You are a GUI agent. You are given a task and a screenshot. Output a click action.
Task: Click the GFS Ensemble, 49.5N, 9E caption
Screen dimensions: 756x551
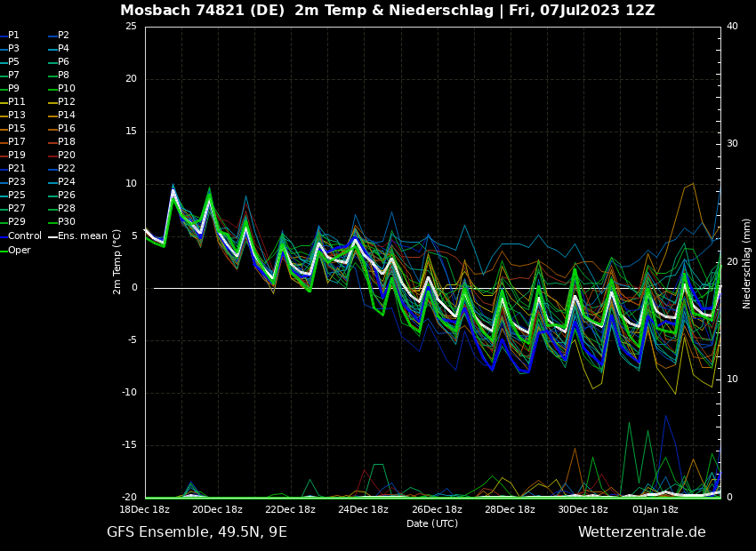pyautogui.click(x=197, y=532)
